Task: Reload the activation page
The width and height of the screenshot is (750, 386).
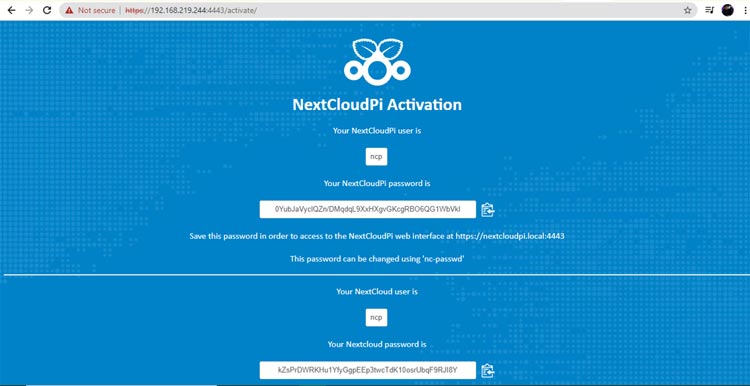Action: click(47, 10)
